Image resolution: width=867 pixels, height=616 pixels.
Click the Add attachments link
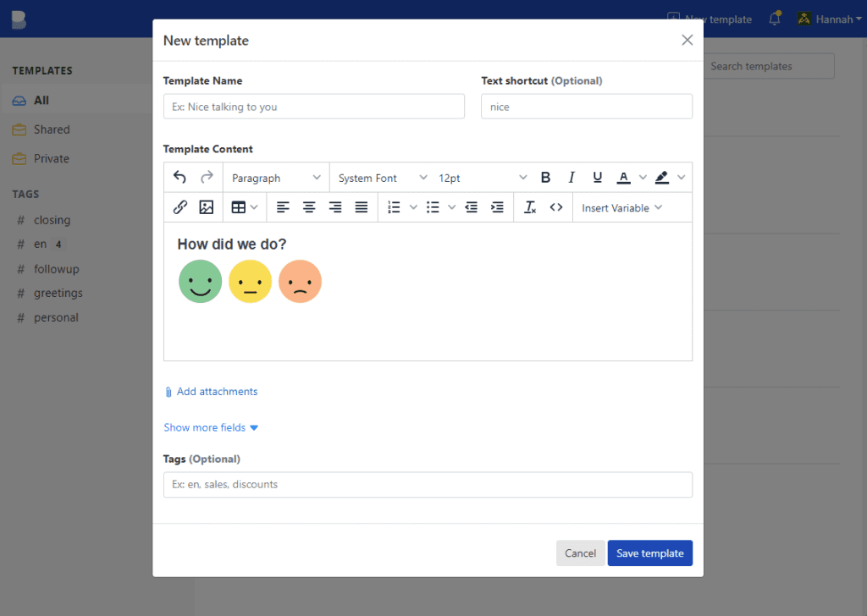click(217, 392)
